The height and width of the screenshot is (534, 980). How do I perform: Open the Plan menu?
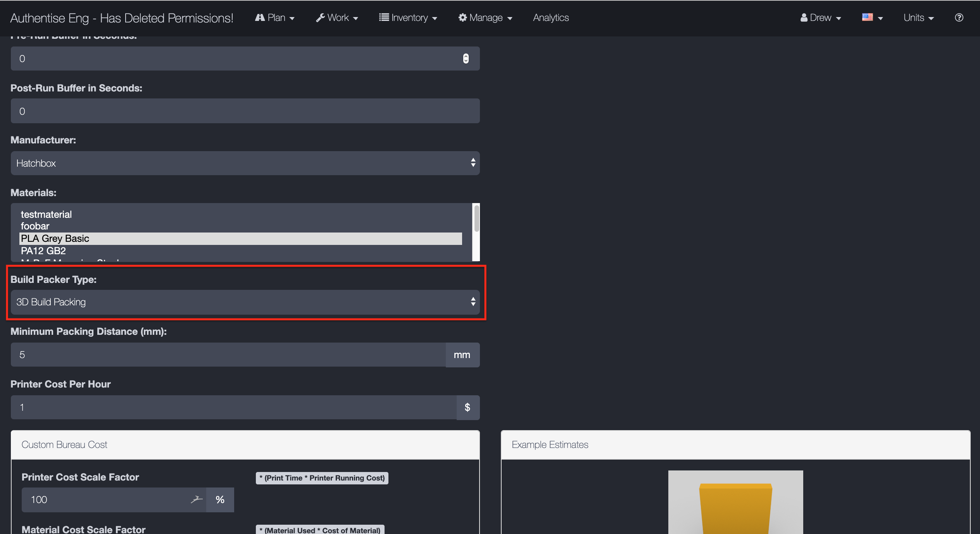pos(275,17)
